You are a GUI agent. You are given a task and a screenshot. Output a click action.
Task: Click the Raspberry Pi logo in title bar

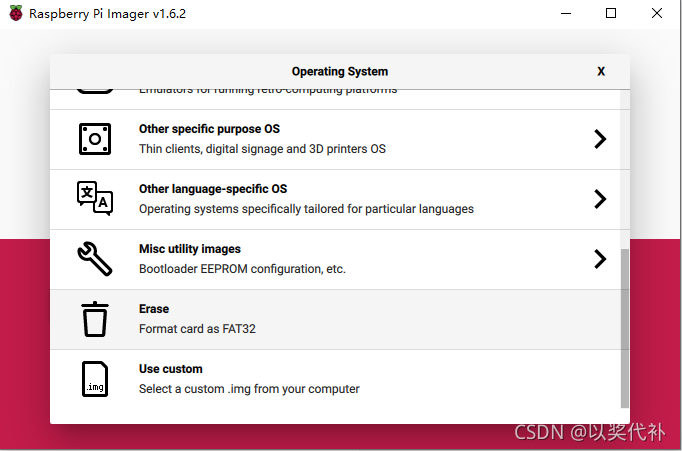(16, 13)
